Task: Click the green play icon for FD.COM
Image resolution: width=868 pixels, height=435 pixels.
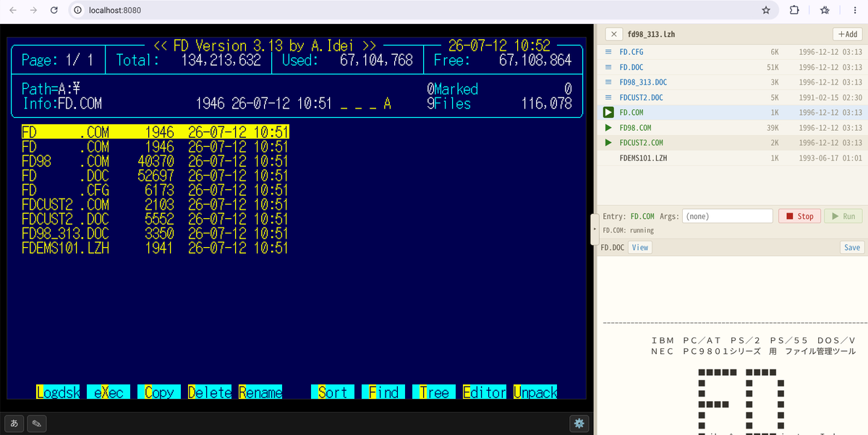Action: 608,113
